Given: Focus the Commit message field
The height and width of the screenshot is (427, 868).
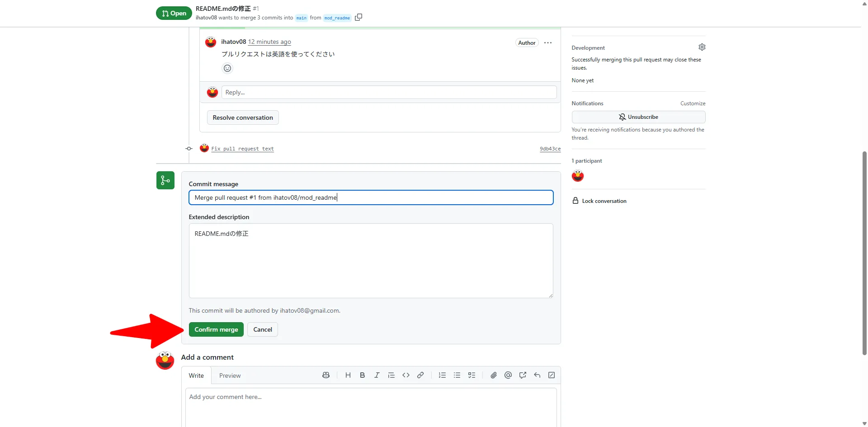Looking at the screenshot, I should (371, 197).
